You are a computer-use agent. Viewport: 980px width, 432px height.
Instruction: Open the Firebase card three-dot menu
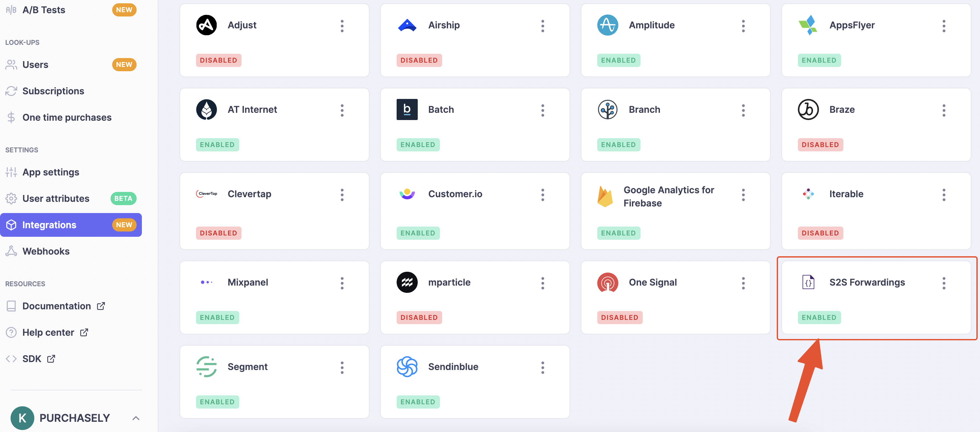pyautogui.click(x=743, y=195)
